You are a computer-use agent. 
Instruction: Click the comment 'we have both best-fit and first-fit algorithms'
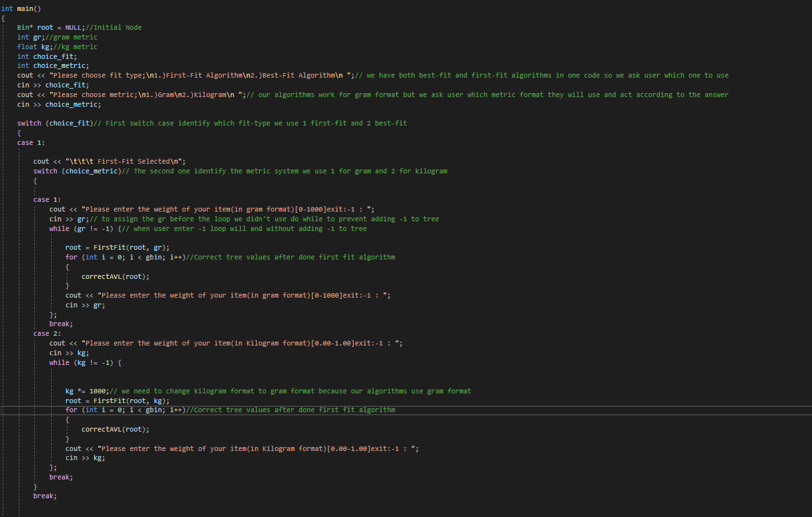543,76
